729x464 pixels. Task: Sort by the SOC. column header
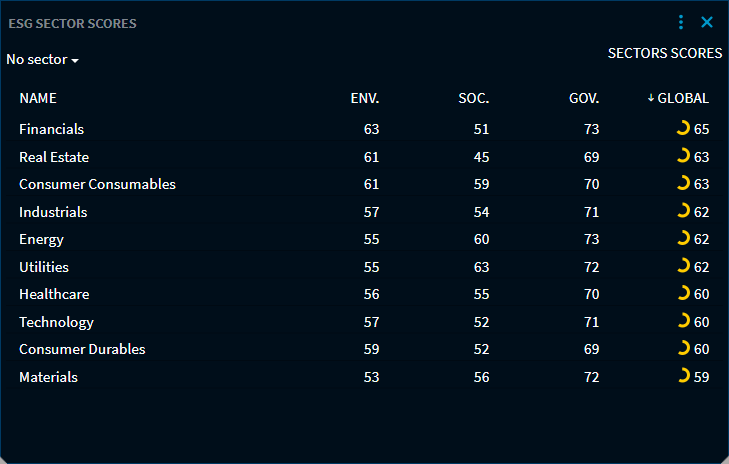coord(473,98)
